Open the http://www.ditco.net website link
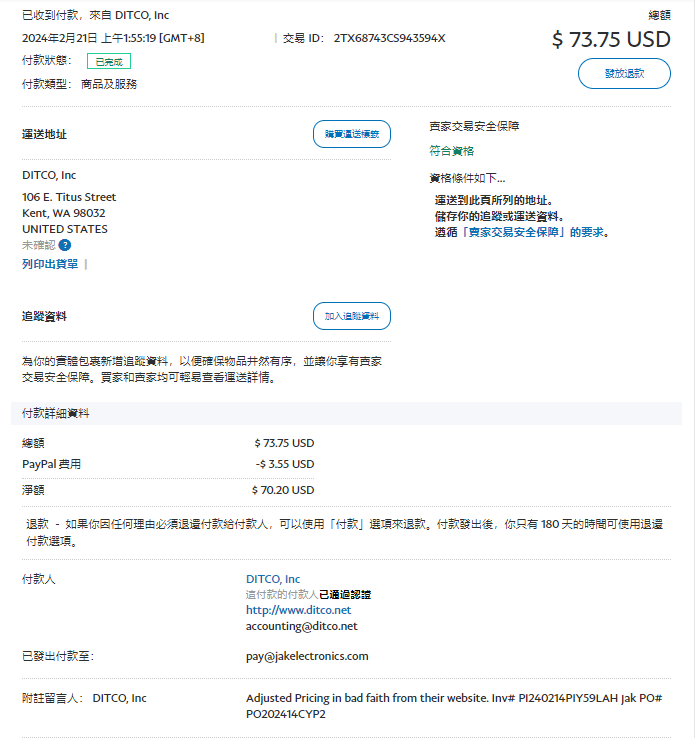The width and height of the screenshot is (695, 738). pyautogui.click(x=298, y=610)
